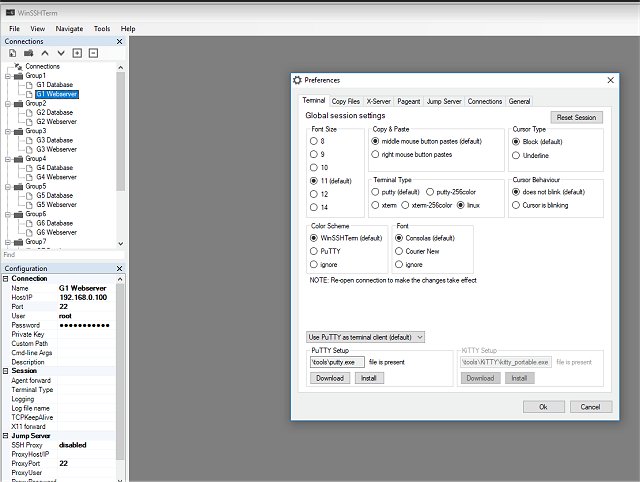Collapse the Group1 tree node
The image size is (640, 482).
coord(8,76)
